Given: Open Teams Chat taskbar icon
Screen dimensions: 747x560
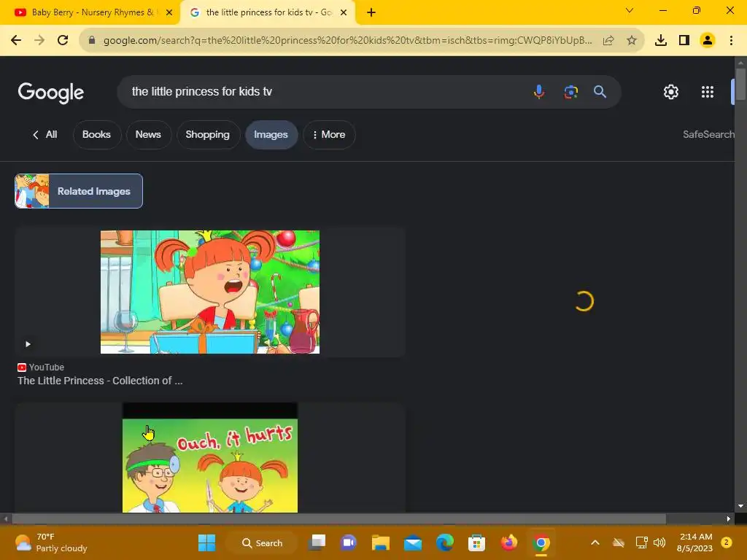Looking at the screenshot, I should (349, 542).
